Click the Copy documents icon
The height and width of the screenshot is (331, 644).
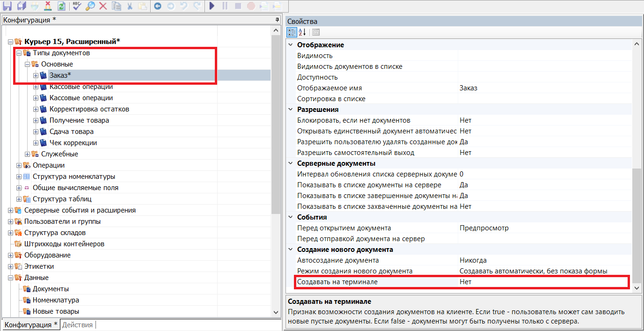pos(117,6)
